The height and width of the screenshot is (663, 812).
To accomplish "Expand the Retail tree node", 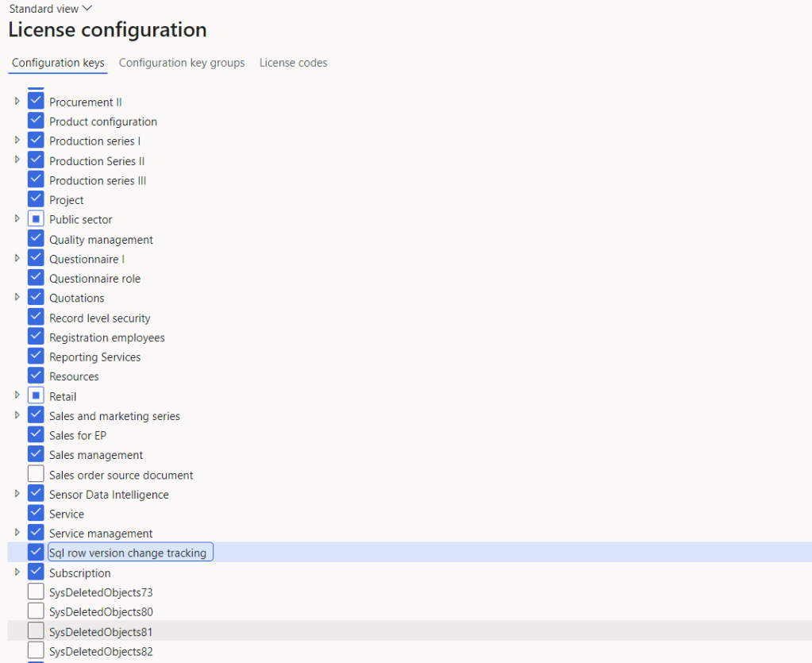I will [17, 395].
